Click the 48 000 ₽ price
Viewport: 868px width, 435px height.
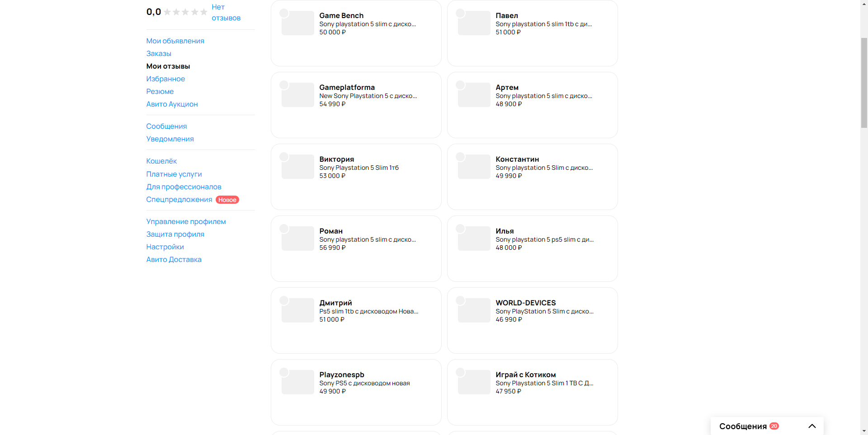coord(509,248)
